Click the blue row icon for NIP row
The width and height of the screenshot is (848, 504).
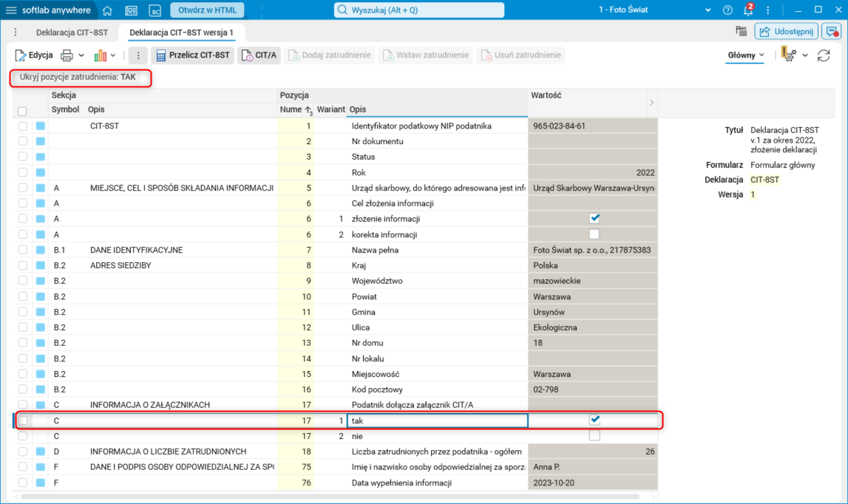[41, 126]
